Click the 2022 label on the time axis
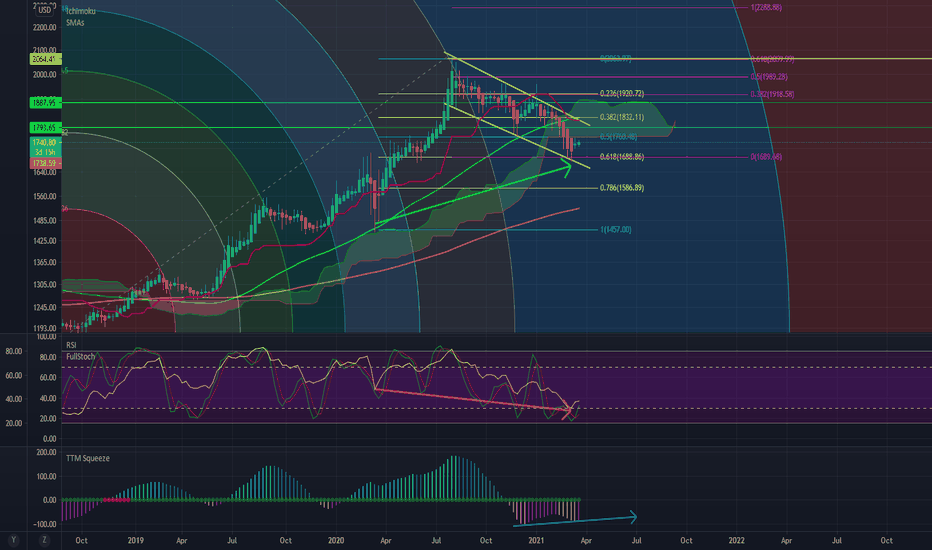932x550 pixels. (736, 540)
